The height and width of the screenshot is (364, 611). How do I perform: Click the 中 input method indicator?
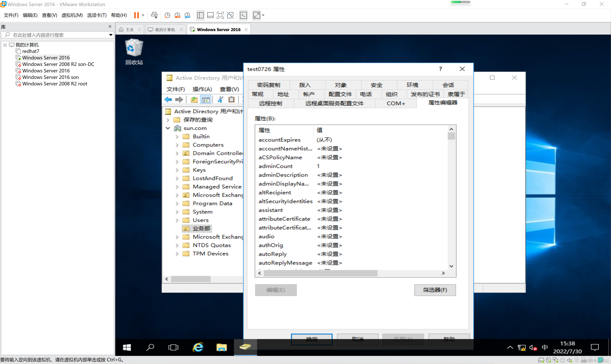point(545,347)
